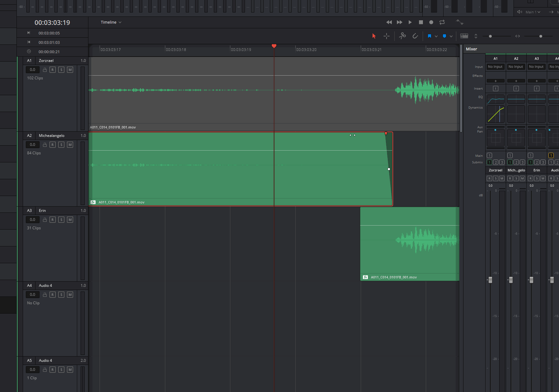Click the in-point timecode 00:03:00:05
The width and height of the screenshot is (559, 392).
(49, 33)
